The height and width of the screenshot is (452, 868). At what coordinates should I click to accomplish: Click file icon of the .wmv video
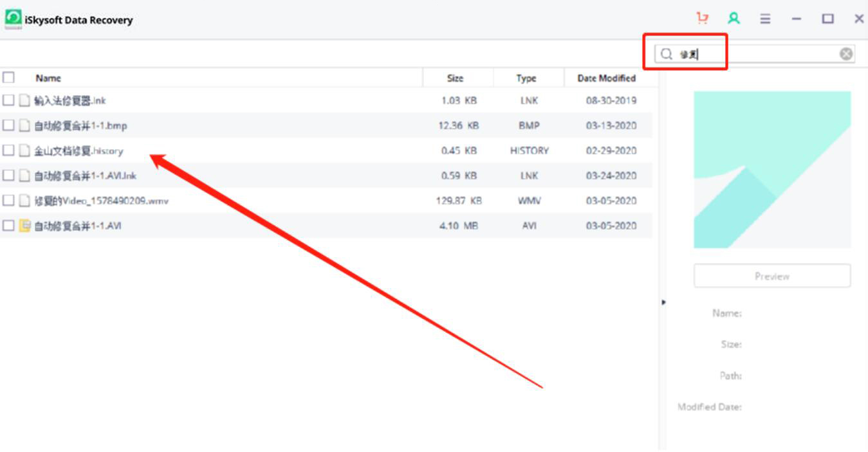[24, 201]
